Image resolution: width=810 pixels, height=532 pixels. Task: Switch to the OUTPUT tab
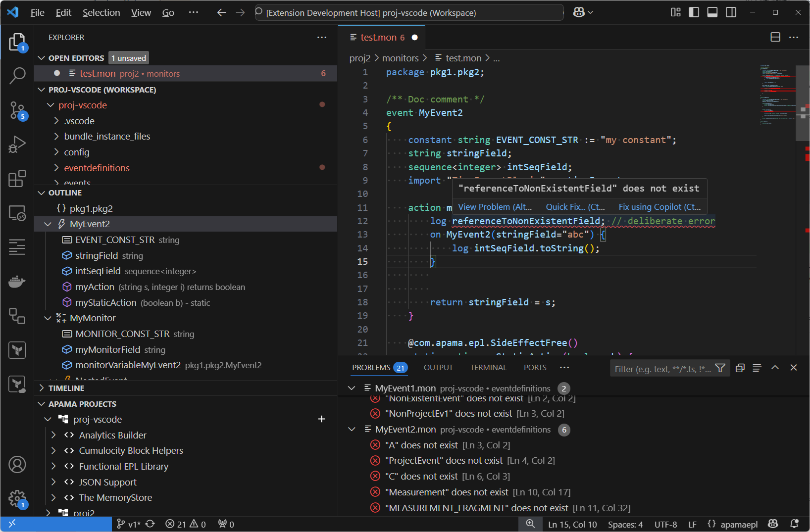[x=438, y=367]
